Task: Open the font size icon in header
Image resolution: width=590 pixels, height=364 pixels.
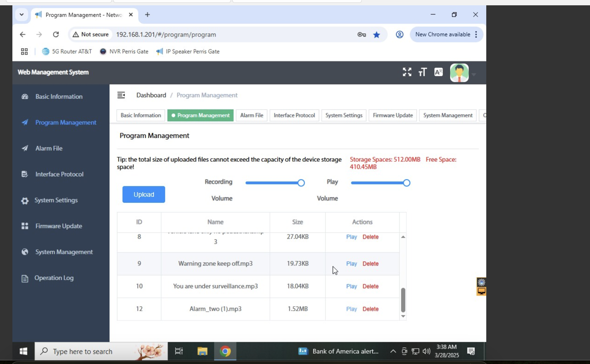Action: [422, 72]
